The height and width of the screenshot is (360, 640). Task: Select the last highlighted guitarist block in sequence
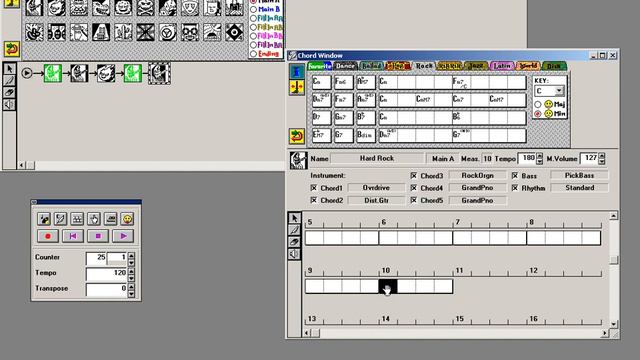click(159, 73)
